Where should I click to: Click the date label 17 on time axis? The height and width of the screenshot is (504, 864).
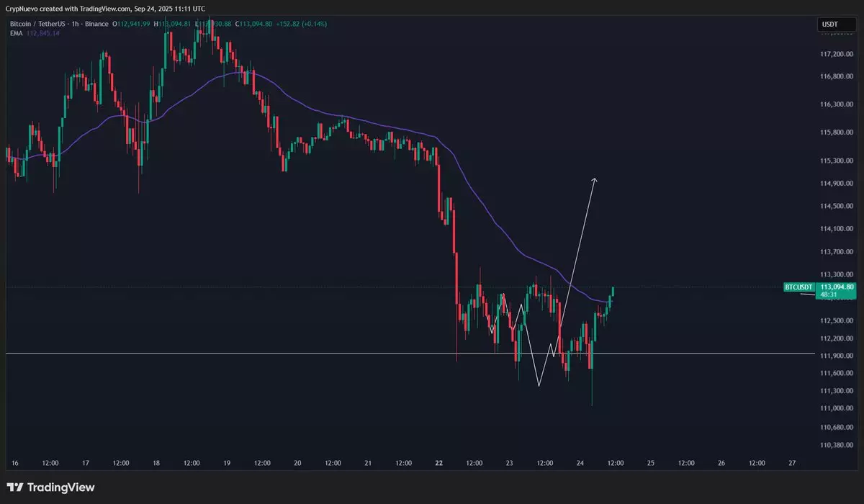point(85,463)
